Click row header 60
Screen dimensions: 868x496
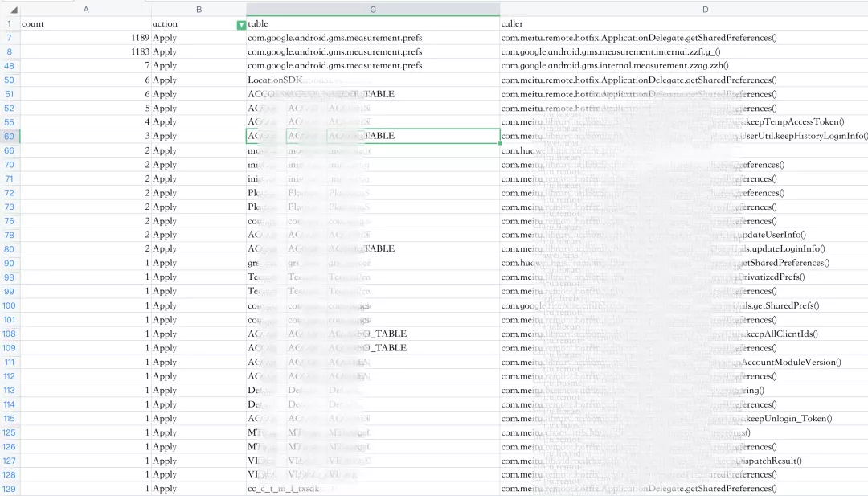pyautogui.click(x=9, y=136)
